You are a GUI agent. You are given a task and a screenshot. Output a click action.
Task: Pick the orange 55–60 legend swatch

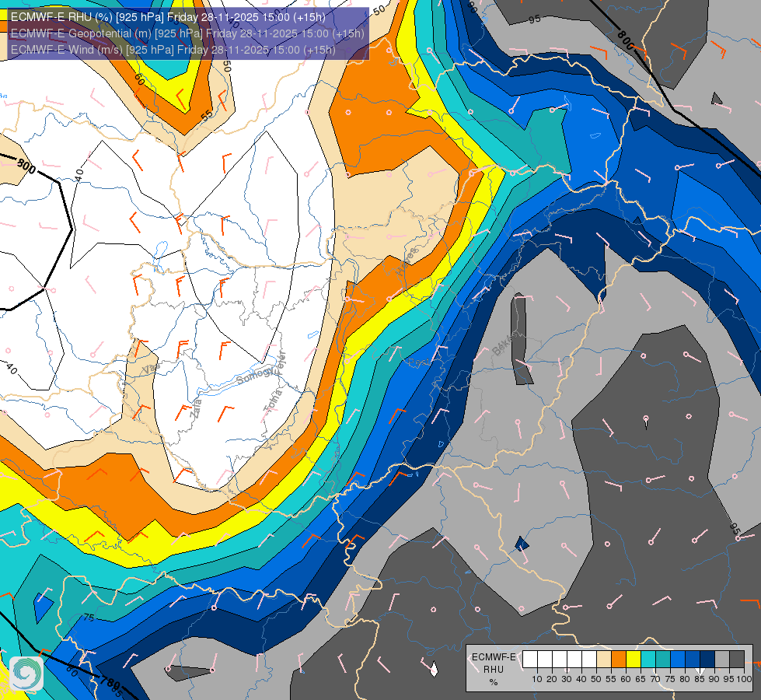point(619,659)
